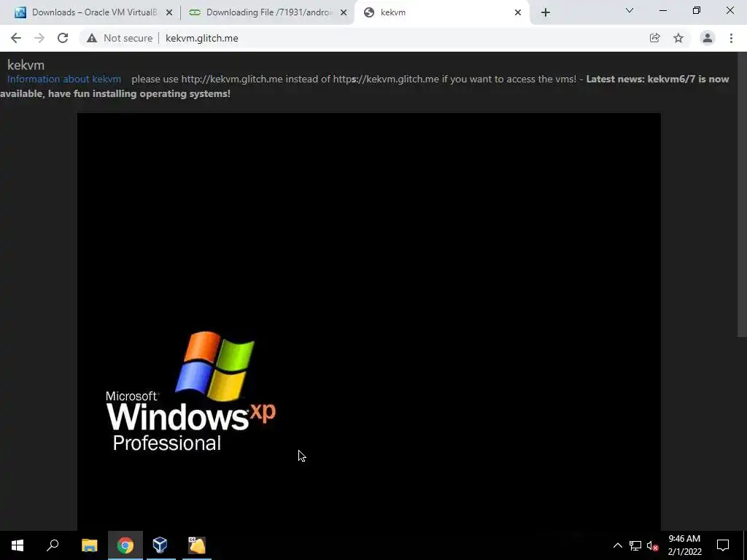
Task: Open the share this page icon
Action: (x=655, y=38)
